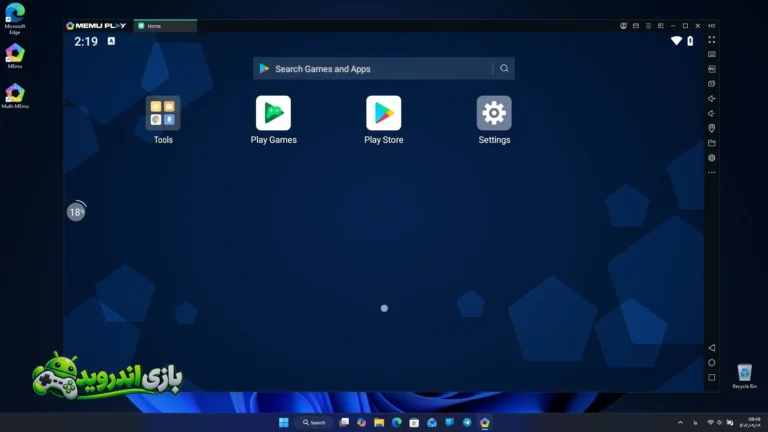The width and height of the screenshot is (768, 432).
Task: Click the MEMU PLAY logo in title bar
Action: tap(96, 26)
